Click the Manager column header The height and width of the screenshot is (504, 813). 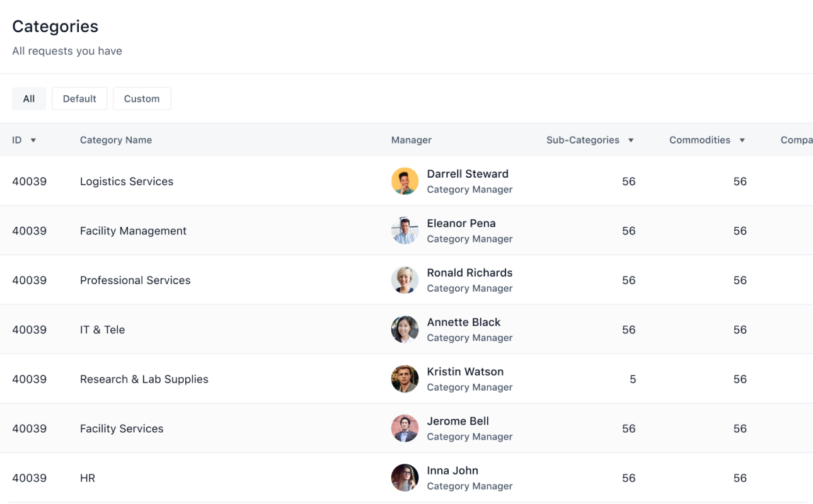click(412, 140)
